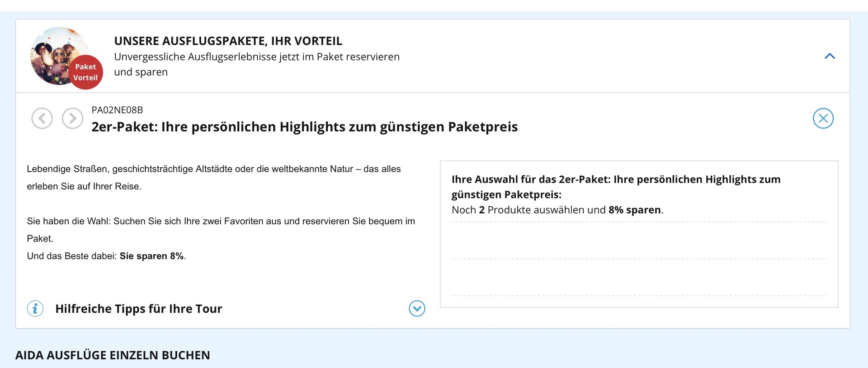Click the blue info icon beside Hilfreiche Tipps
The width and height of the screenshot is (868, 368).
[35, 309]
